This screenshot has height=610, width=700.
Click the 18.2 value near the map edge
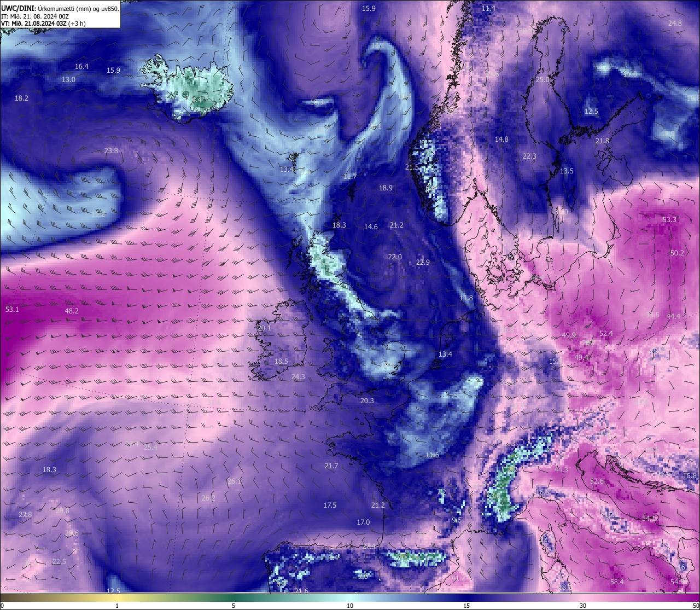(x=21, y=98)
